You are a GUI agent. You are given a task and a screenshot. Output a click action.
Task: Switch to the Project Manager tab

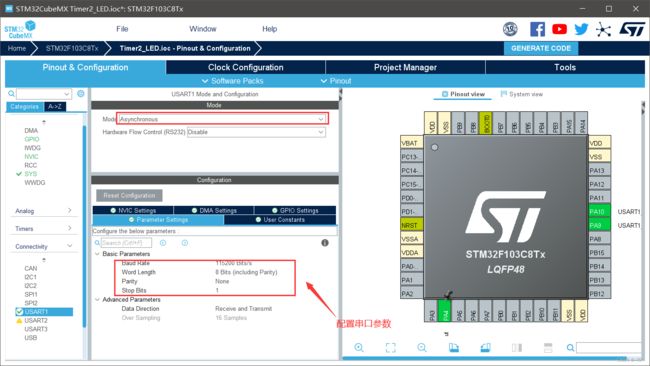point(405,67)
